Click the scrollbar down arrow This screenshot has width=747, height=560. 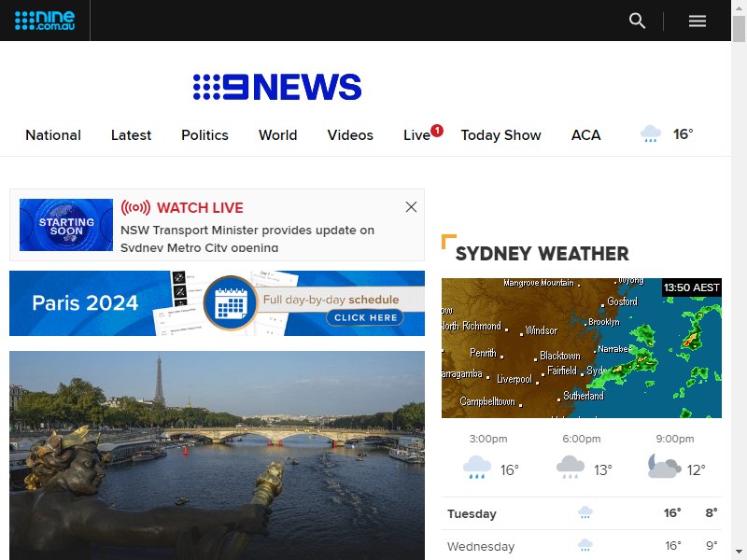[x=739, y=553]
